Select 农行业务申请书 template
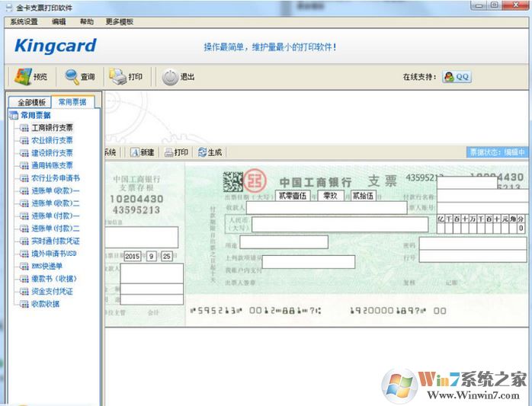 (56, 177)
